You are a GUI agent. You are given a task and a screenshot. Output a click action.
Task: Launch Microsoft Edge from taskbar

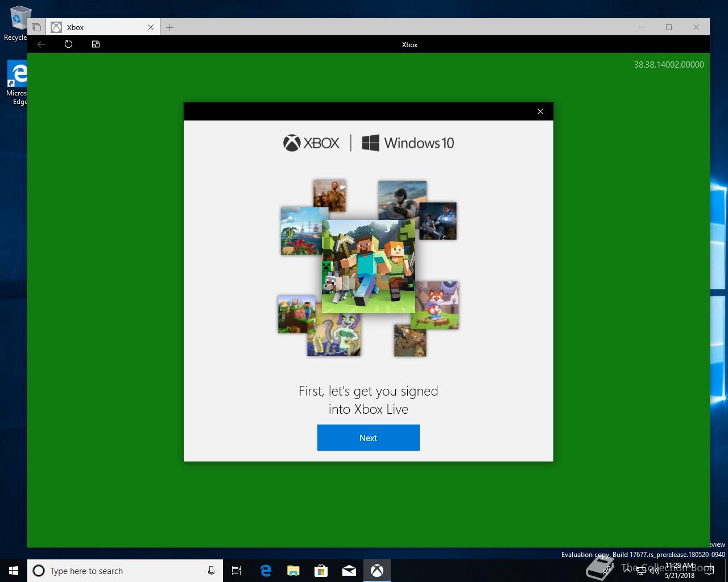click(266, 571)
